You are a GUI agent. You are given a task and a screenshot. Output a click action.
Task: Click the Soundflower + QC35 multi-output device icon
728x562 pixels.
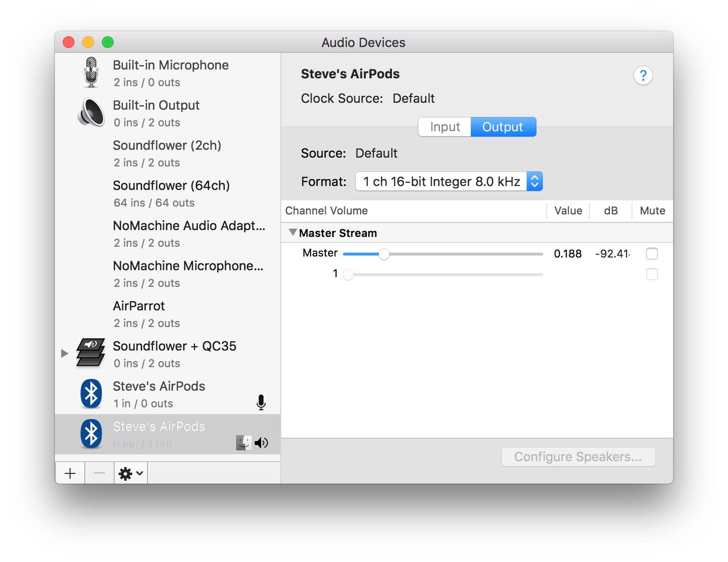[91, 352]
